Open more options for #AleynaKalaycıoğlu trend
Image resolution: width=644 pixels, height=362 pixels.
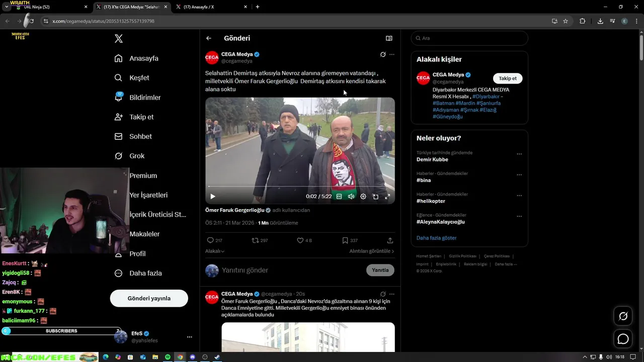(519, 217)
